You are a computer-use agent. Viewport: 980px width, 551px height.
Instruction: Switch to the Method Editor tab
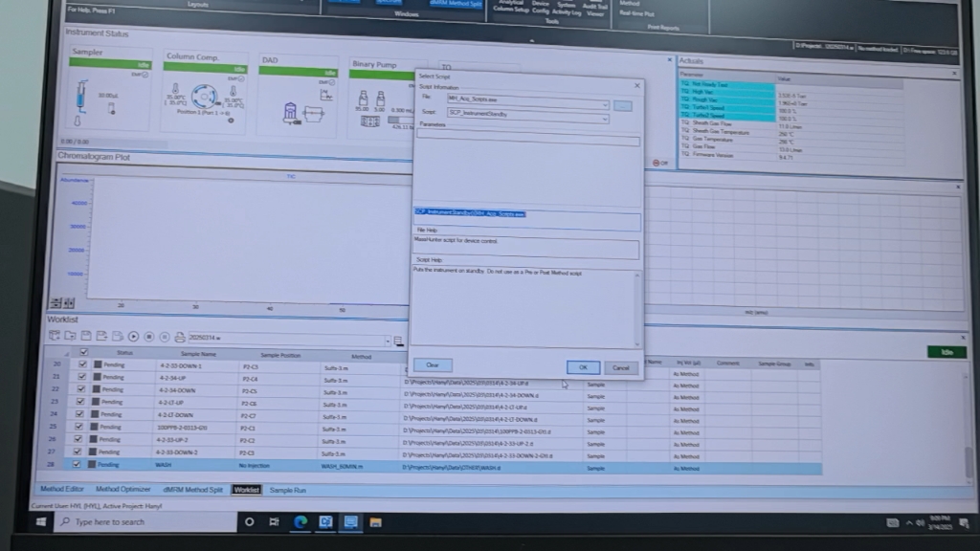[x=62, y=489]
